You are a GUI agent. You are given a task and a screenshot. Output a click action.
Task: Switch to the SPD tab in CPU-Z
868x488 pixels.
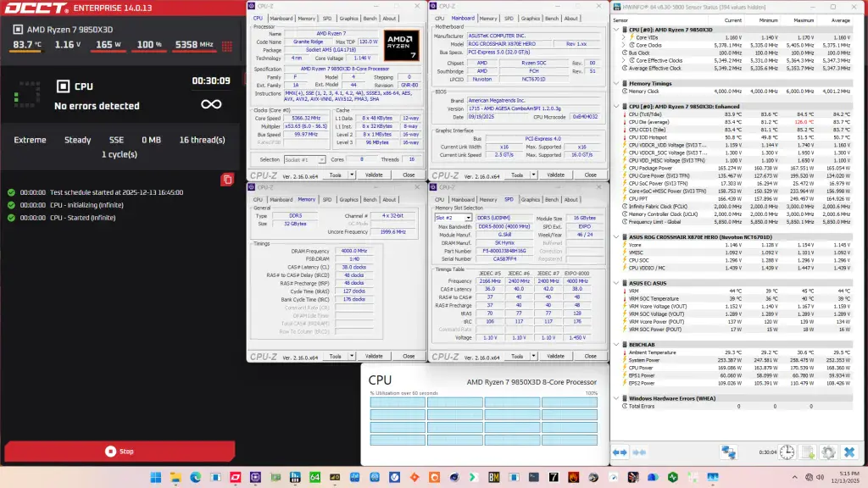(x=326, y=18)
